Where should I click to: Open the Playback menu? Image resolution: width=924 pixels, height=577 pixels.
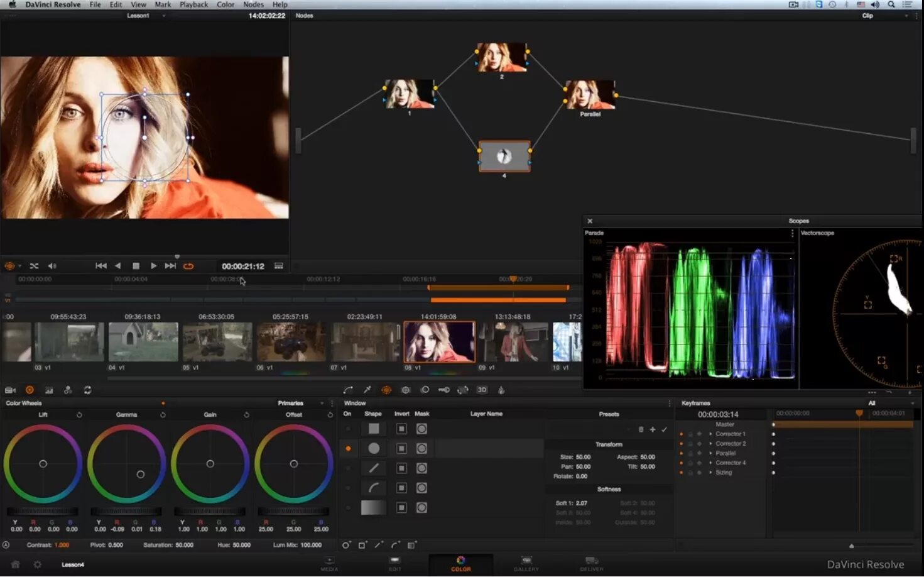[x=193, y=4]
